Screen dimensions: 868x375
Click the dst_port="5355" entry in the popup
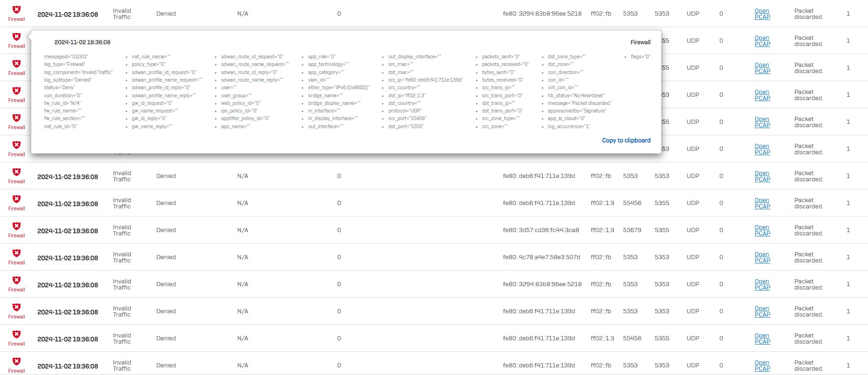coord(406,126)
